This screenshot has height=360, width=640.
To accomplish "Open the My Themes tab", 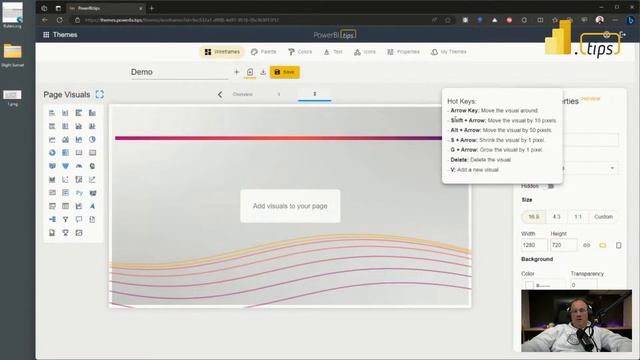I will point(449,52).
